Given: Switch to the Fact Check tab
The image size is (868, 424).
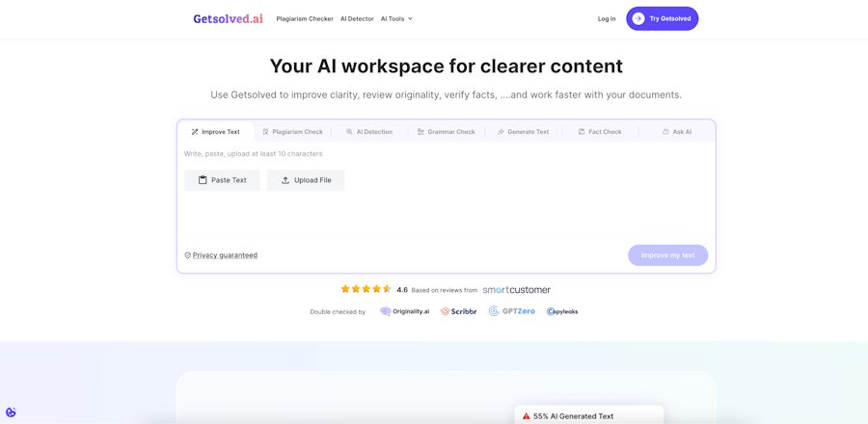Looking at the screenshot, I should tap(600, 132).
